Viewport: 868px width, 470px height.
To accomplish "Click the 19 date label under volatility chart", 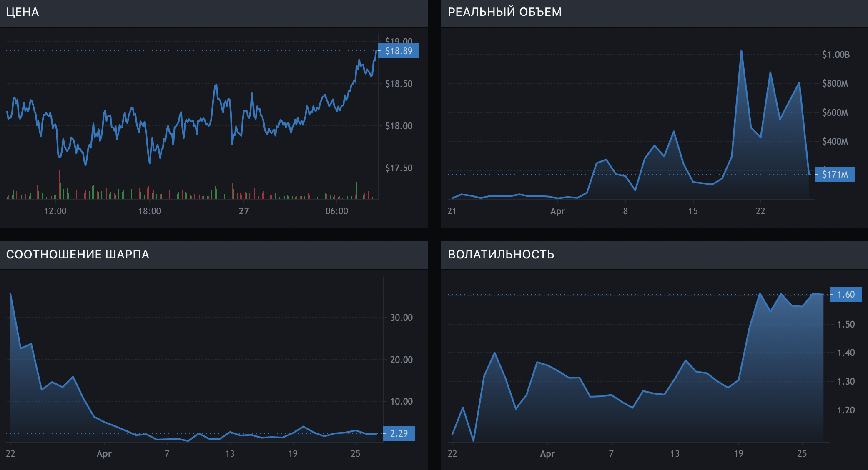I will coord(738,454).
